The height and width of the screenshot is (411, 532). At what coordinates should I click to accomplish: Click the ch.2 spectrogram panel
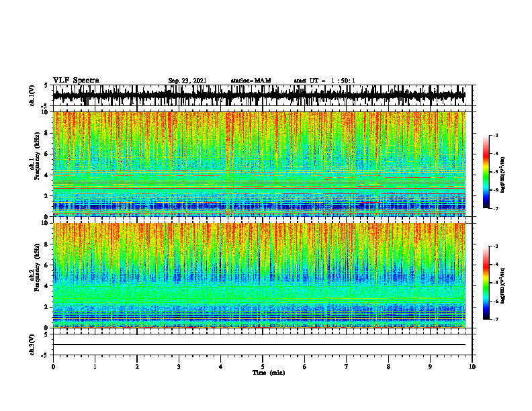point(259,275)
